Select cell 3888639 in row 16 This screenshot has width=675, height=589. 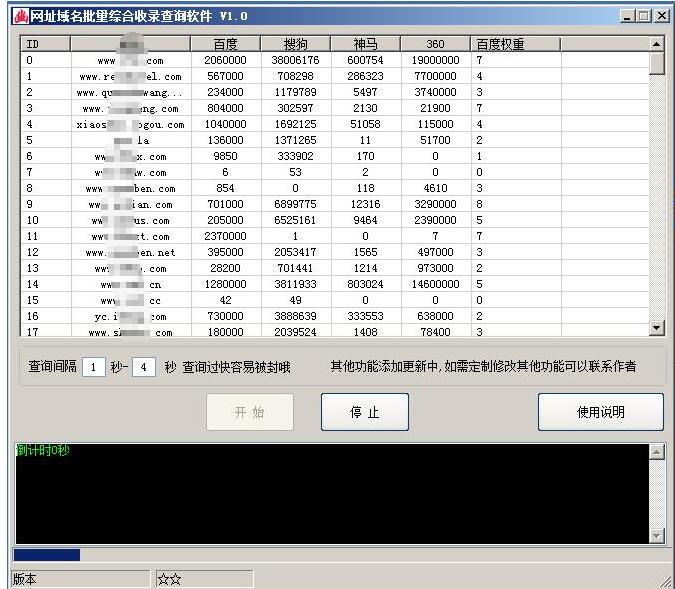pos(295,316)
